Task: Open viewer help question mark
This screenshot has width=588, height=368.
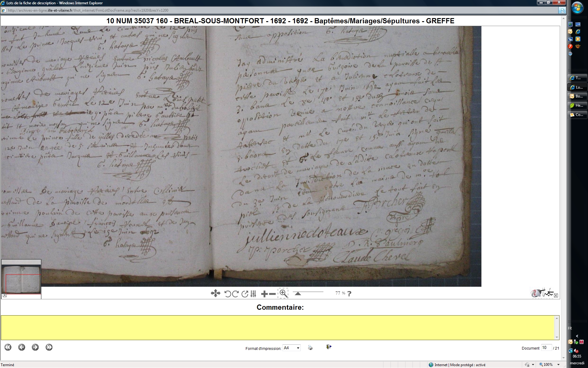Action: click(x=349, y=293)
